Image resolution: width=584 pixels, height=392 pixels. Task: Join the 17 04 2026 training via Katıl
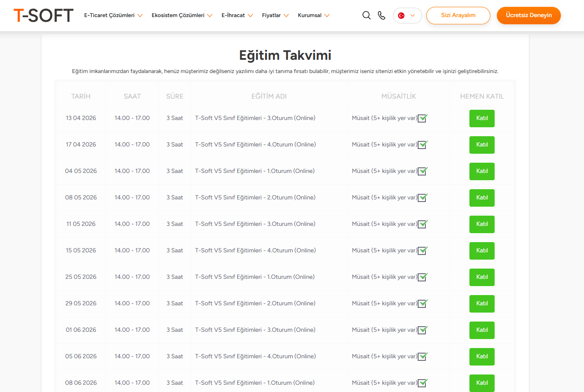pos(482,145)
